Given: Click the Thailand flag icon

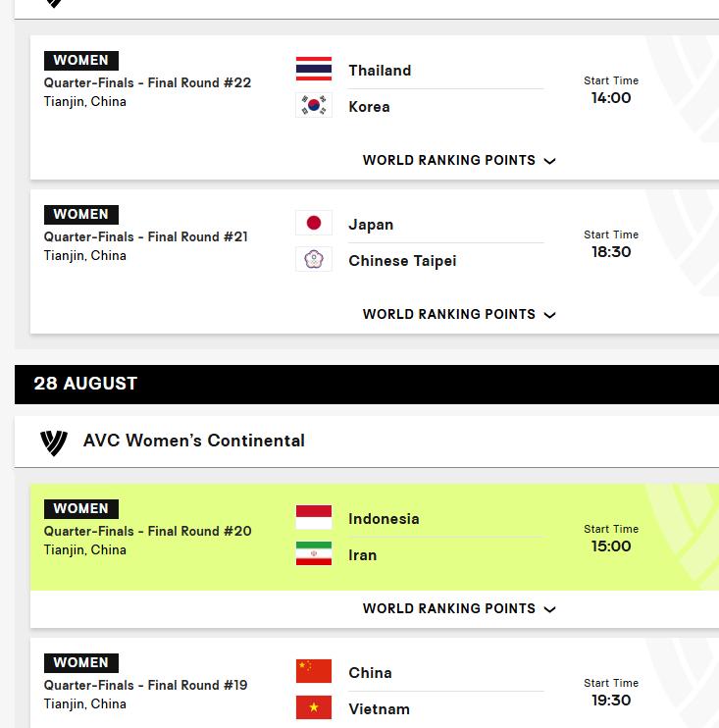Looking at the screenshot, I should (314, 69).
